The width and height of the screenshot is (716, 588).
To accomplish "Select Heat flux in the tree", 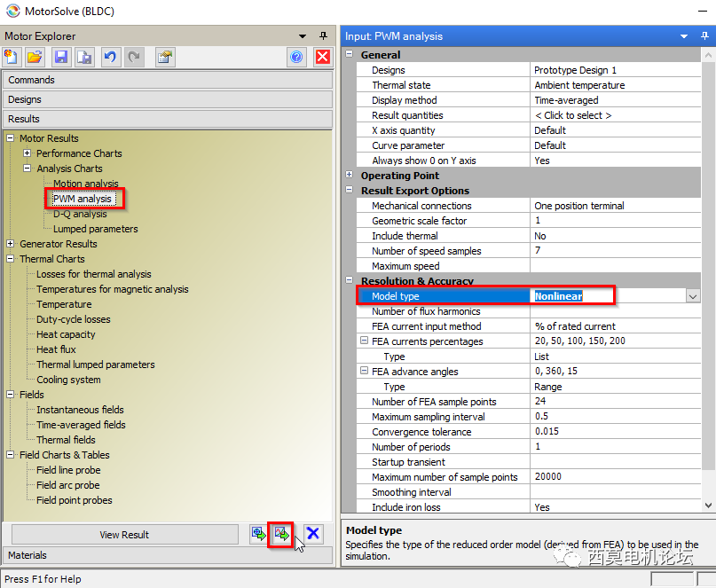I will 56,349.
